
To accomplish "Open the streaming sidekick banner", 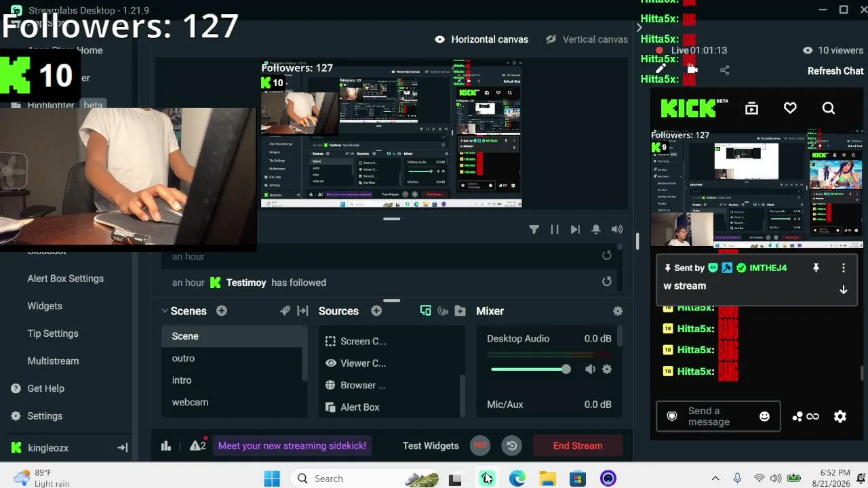I will [292, 445].
